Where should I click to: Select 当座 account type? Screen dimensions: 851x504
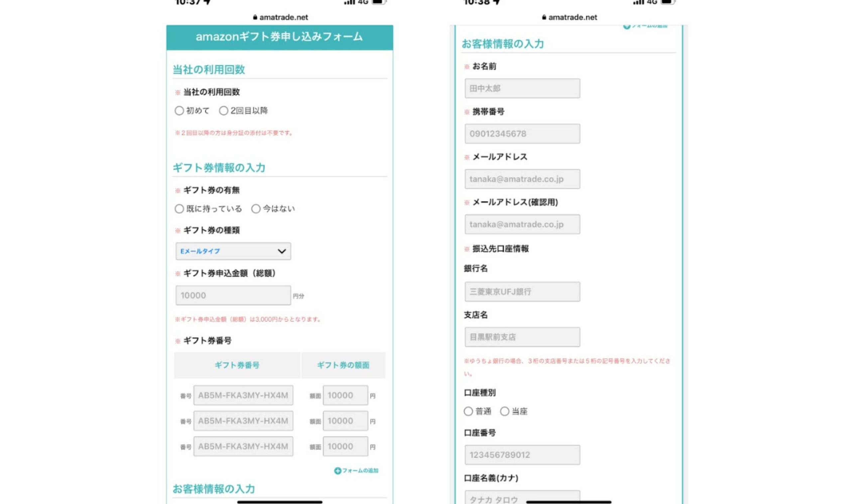[505, 412]
